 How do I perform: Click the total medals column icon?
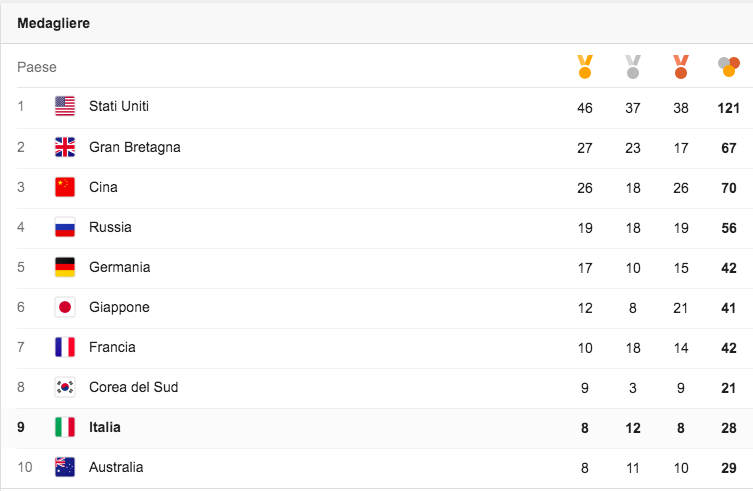point(729,67)
